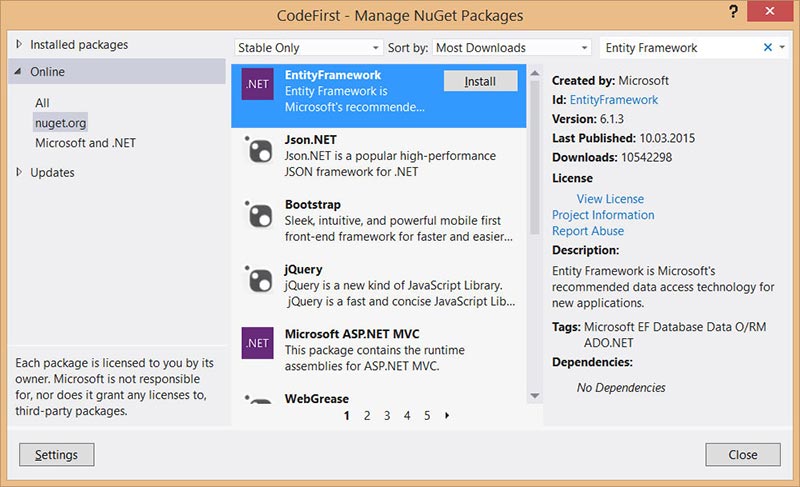Click the EntityFramework .NET package icon
The image size is (800, 487).
pyautogui.click(x=257, y=84)
